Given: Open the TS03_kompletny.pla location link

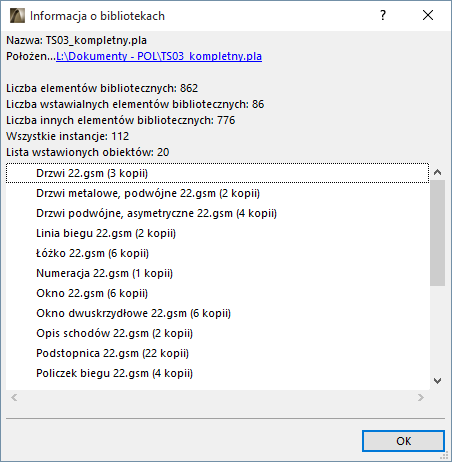Looking at the screenshot, I should [x=159, y=56].
